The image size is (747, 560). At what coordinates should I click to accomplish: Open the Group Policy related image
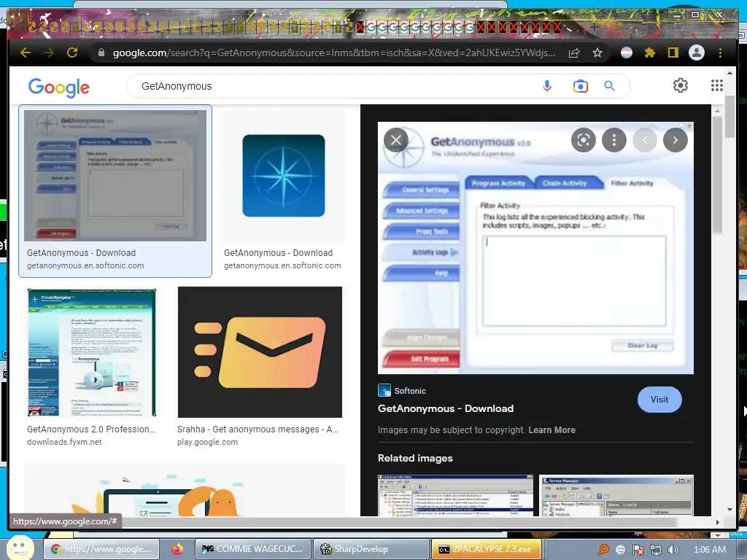(x=455, y=495)
